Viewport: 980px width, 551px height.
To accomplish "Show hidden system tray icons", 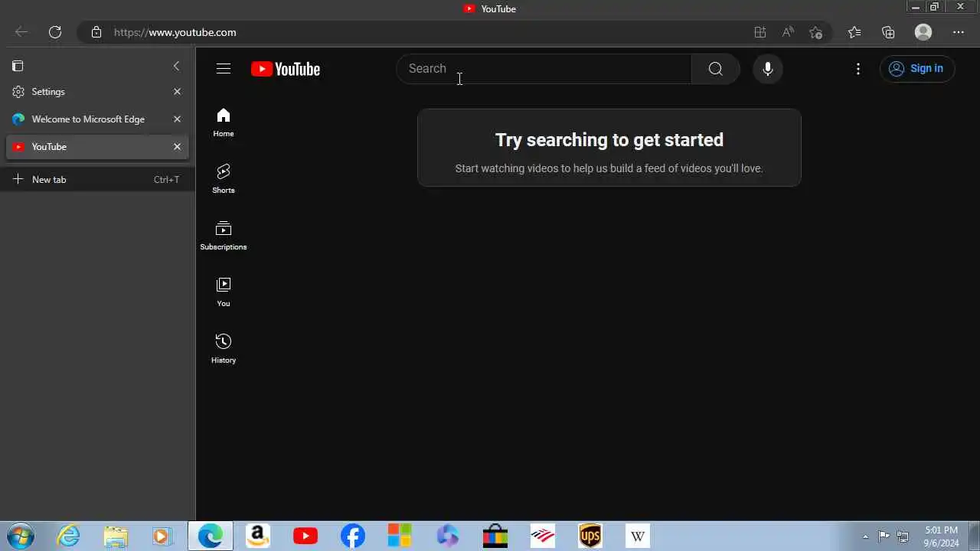I will click(866, 536).
